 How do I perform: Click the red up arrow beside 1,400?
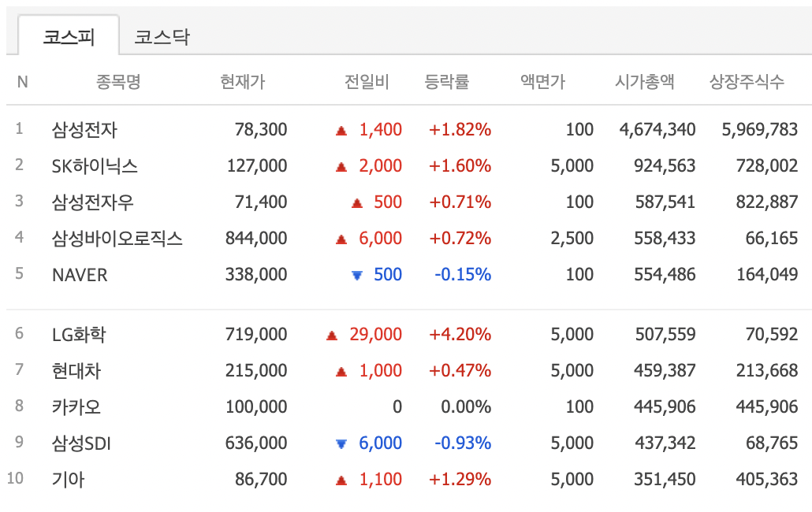[x=341, y=131]
